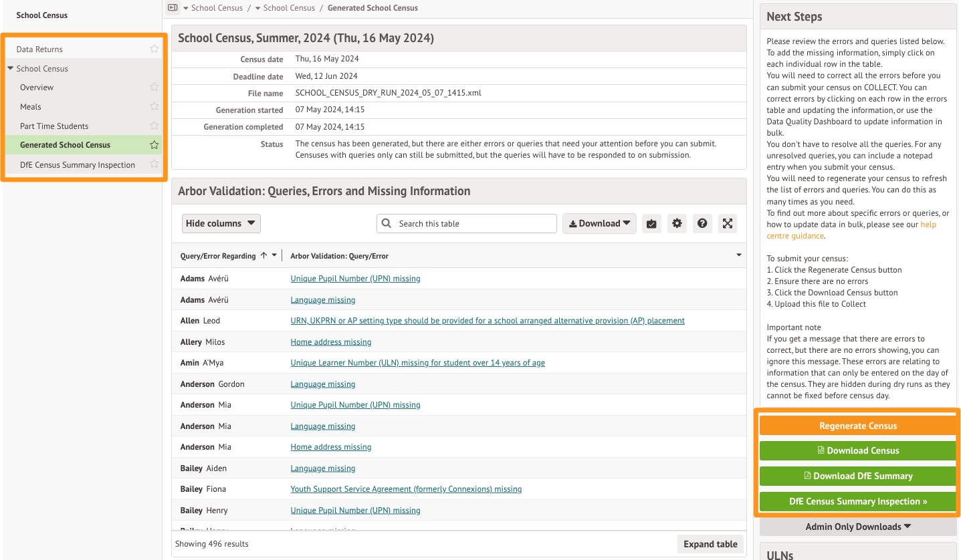Image resolution: width=961 pixels, height=560 pixels.
Task: Toggle favourite star for Generated School Census
Action: (154, 145)
